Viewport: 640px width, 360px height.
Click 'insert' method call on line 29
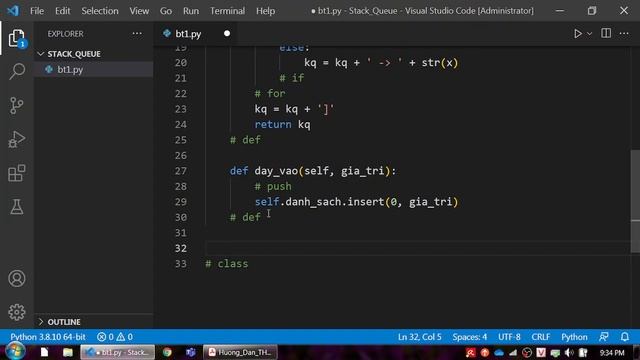click(x=366, y=202)
